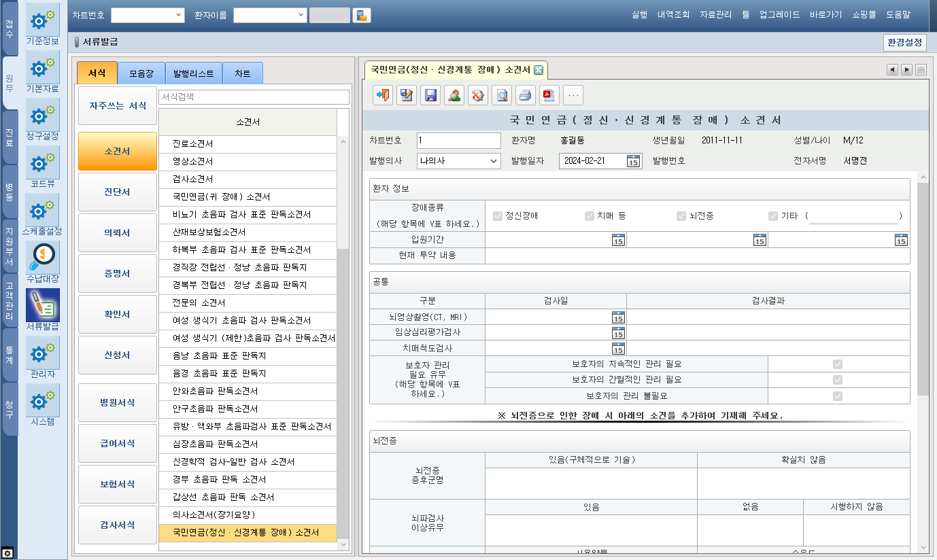The height and width of the screenshot is (560, 937).
Task: Toggle 보호자의 지속적인 관리 필요 checkbox
Action: tap(838, 364)
